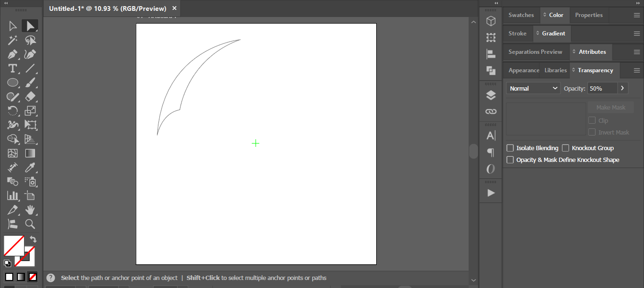Open the Layers panel from dock
644x288 pixels.
pos(491,95)
